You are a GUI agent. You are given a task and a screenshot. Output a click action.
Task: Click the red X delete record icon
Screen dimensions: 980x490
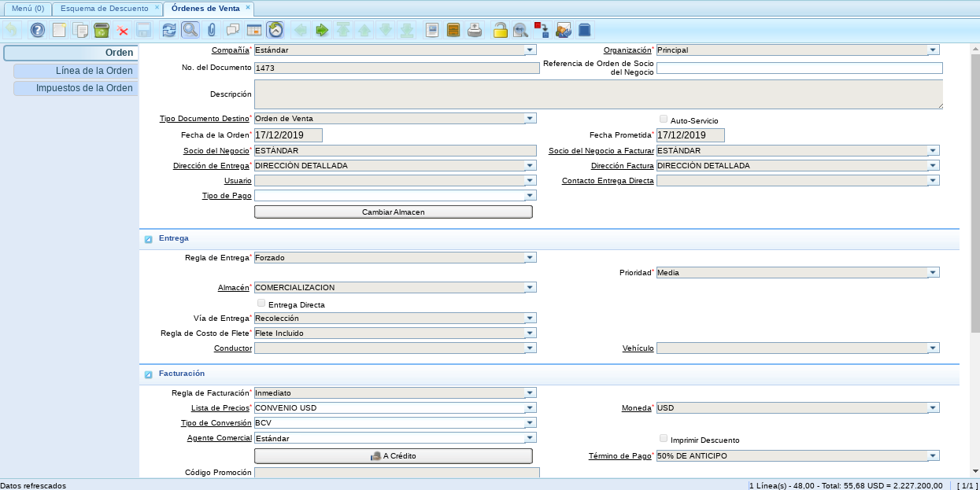(x=123, y=31)
